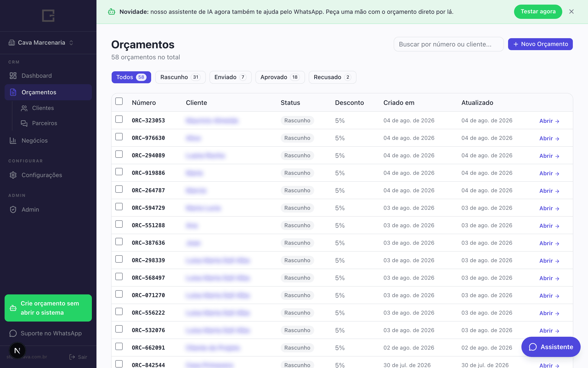588x368 pixels.
Task: Click the company logo at sidebar top
Action: (x=48, y=16)
